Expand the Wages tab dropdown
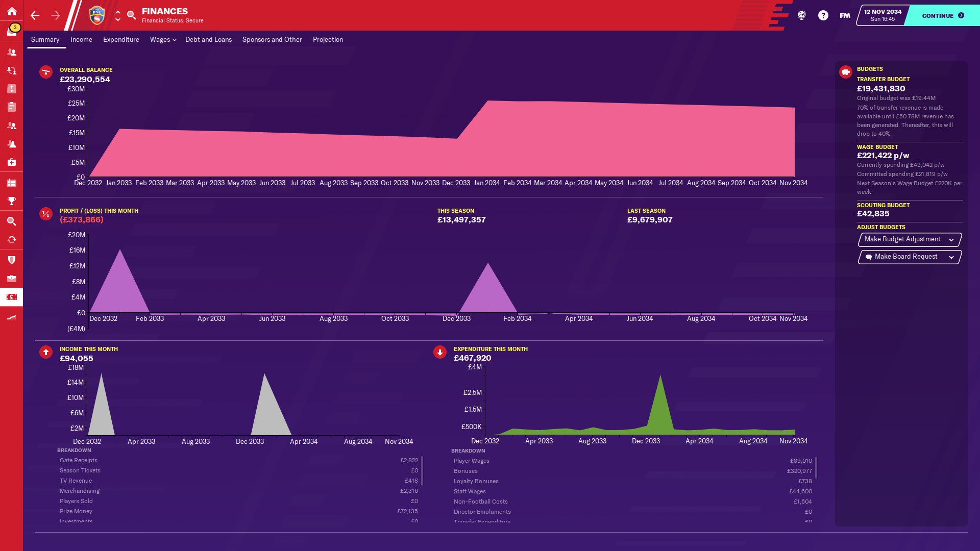The image size is (980, 551). click(163, 39)
